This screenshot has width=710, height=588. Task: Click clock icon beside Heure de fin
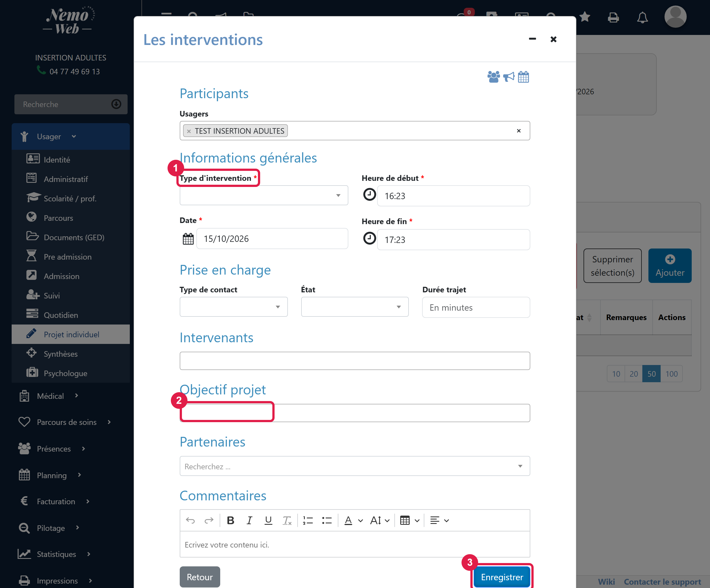(369, 238)
